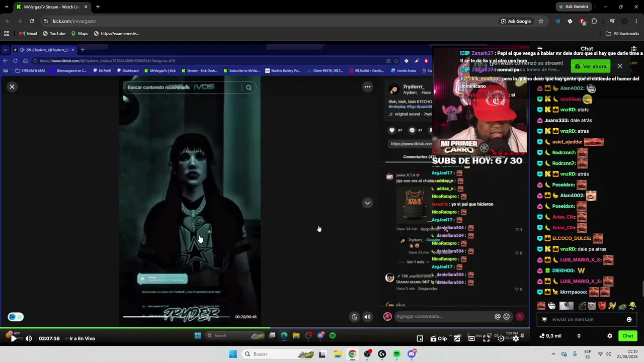Open the Chrome extensions puzzle menu
The width and height of the screenshot is (644, 362).
[x=594, y=21]
